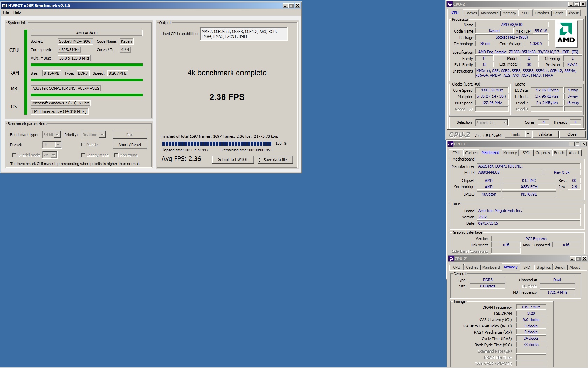The width and height of the screenshot is (588, 368).
Task: Toggle the Legacy mode checkbox
Action: (x=83, y=155)
